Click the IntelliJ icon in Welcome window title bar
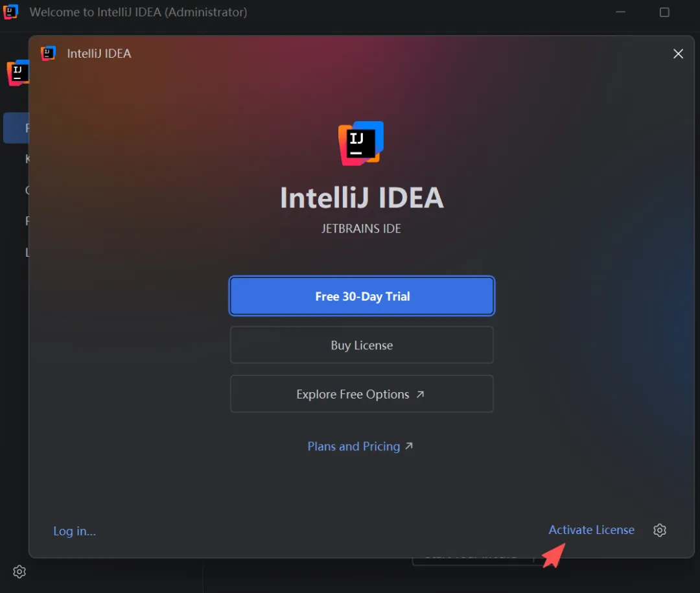Screen dimensions: 700x593 pos(11,12)
